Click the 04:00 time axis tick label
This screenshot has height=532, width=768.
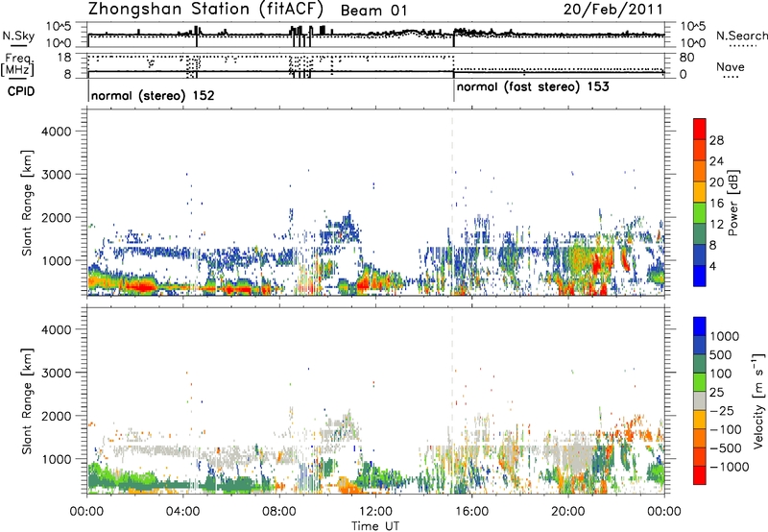pos(182,512)
